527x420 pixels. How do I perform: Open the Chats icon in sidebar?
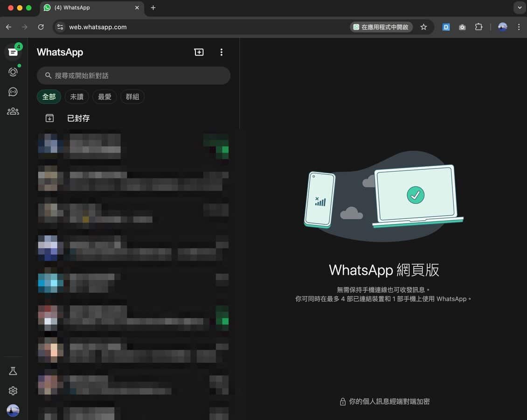(x=13, y=52)
